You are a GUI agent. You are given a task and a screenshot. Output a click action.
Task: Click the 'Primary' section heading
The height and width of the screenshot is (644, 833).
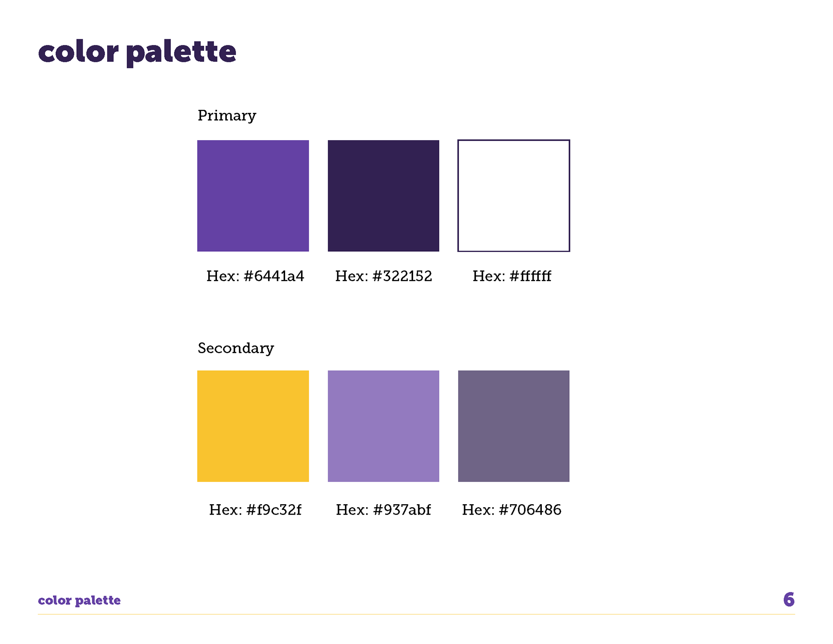(227, 116)
